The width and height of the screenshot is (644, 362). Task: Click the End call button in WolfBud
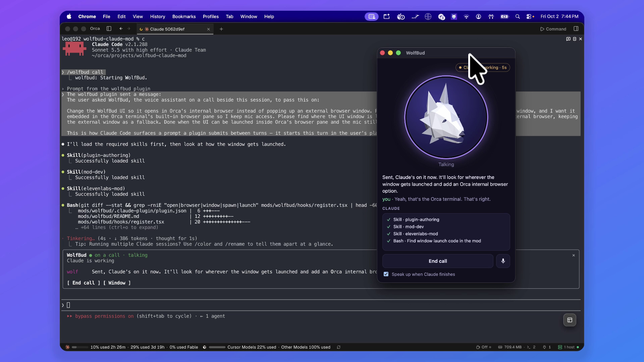point(438,261)
